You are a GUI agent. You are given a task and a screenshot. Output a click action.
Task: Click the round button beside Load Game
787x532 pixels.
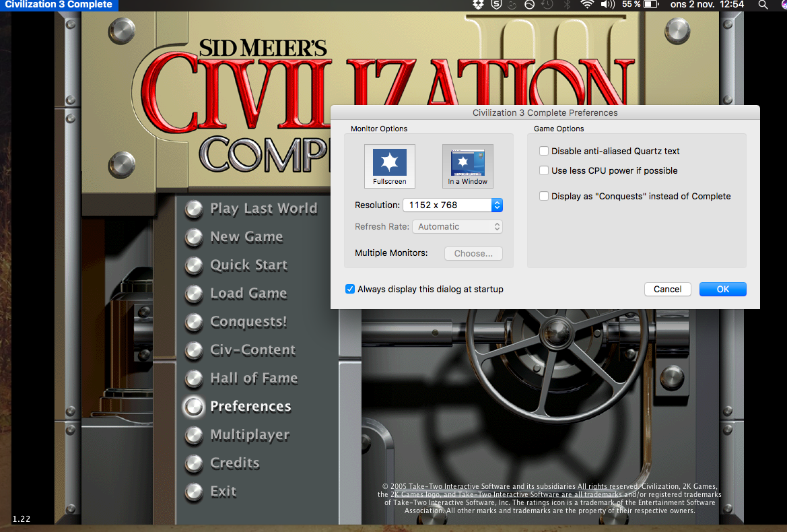coord(194,294)
